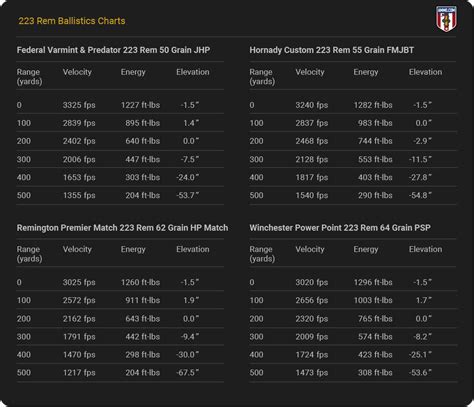Click the 1817 fps cell

[312, 177]
